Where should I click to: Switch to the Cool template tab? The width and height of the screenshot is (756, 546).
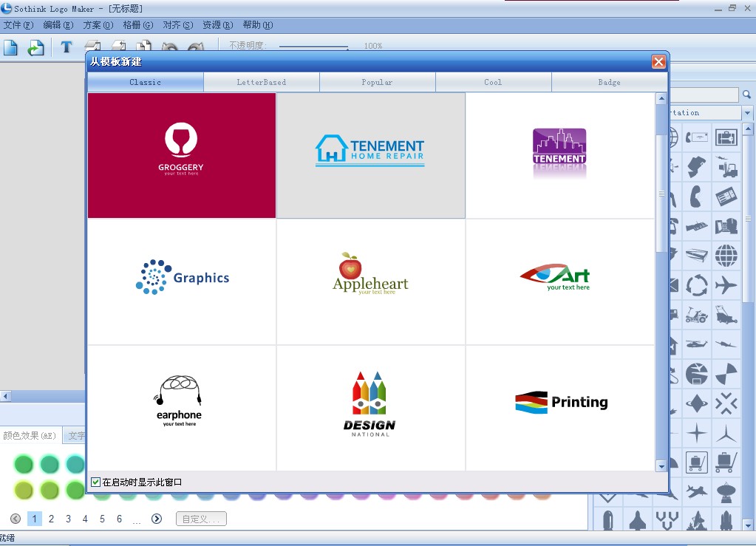pyautogui.click(x=493, y=83)
